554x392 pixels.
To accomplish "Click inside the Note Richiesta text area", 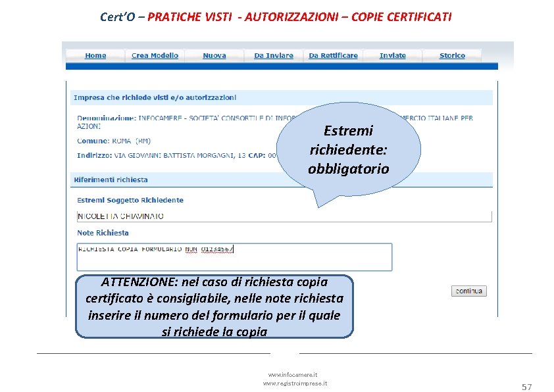I will coord(234,257).
